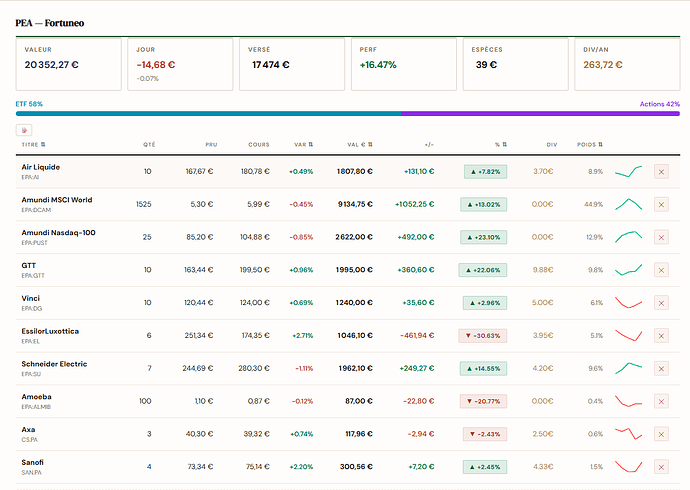The image size is (690, 490).
Task: Click the Amoeba red sparkline
Action: click(x=628, y=401)
